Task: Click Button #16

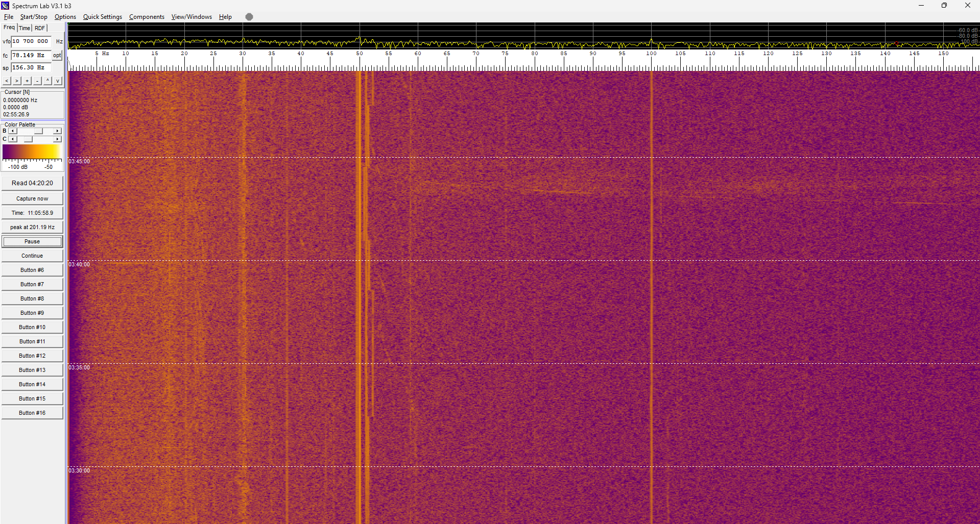Action: pos(32,413)
